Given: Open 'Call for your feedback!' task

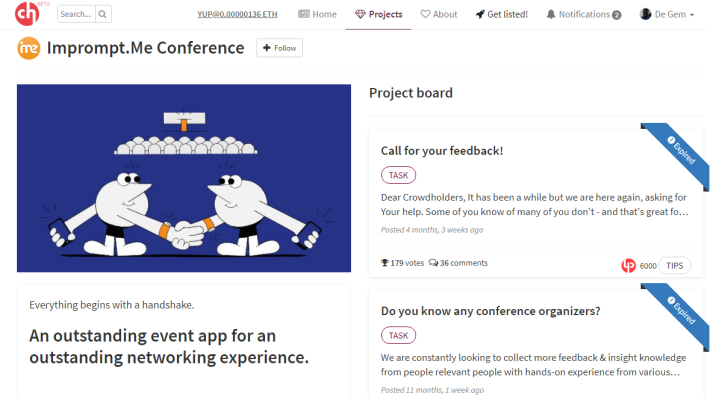Looking at the screenshot, I should [x=441, y=151].
